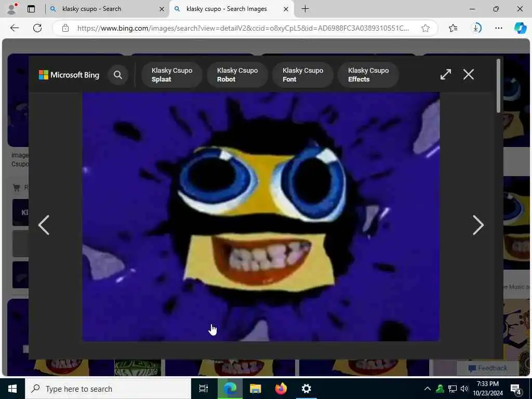Image resolution: width=532 pixels, height=399 pixels.
Task: Open Firefox from the taskbar
Action: 281,389
